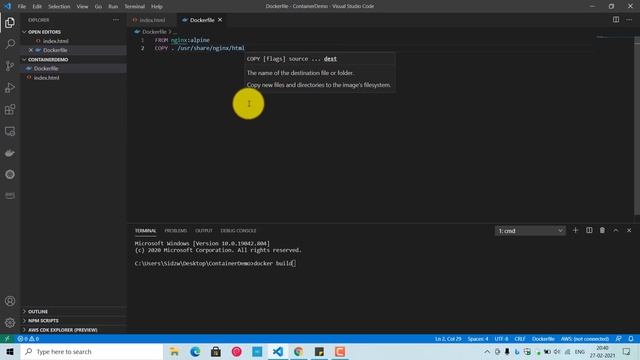Open the Source Control view
Viewport: 640px width, 360px height.
pos(10,66)
